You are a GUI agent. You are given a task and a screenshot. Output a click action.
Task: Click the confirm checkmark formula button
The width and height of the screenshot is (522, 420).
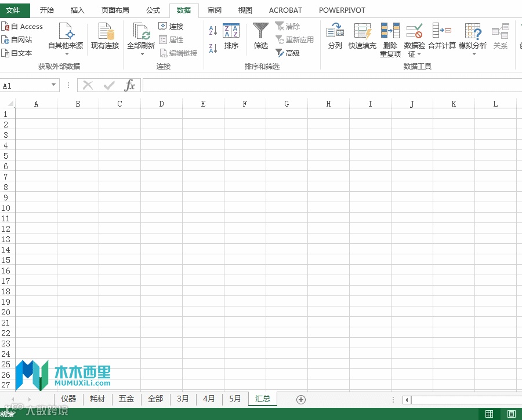[109, 86]
